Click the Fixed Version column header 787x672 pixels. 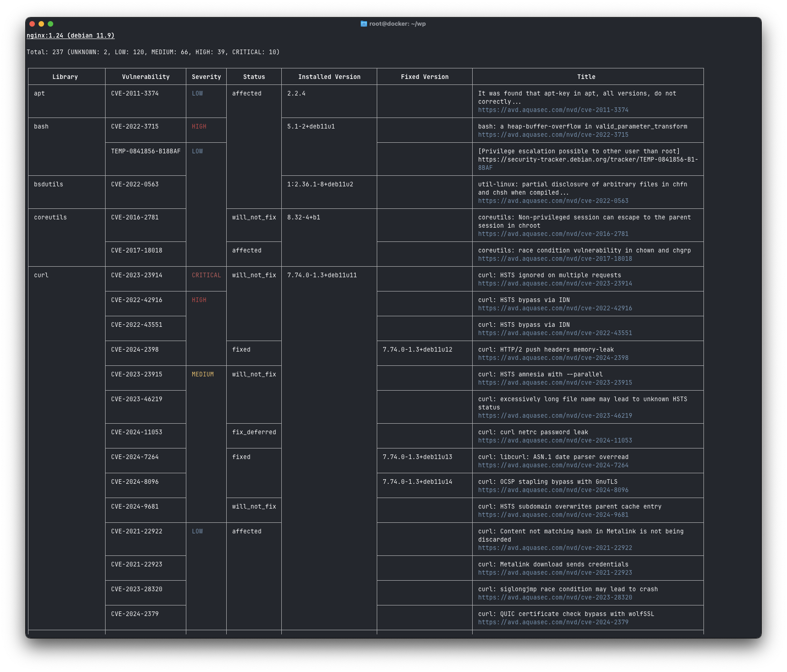pyautogui.click(x=425, y=77)
